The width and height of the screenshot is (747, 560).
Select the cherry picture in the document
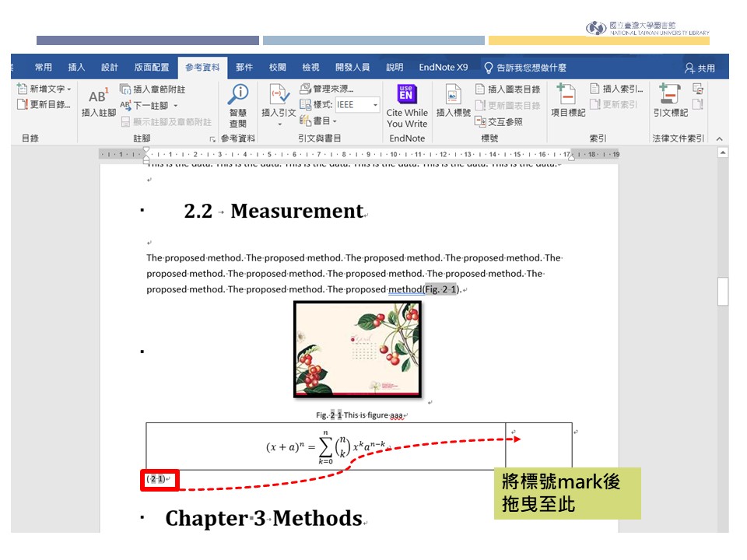[357, 349]
